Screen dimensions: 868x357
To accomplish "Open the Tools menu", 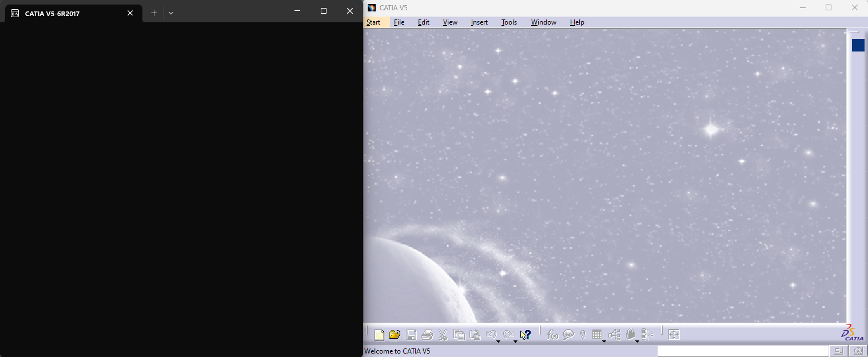I will click(x=509, y=22).
